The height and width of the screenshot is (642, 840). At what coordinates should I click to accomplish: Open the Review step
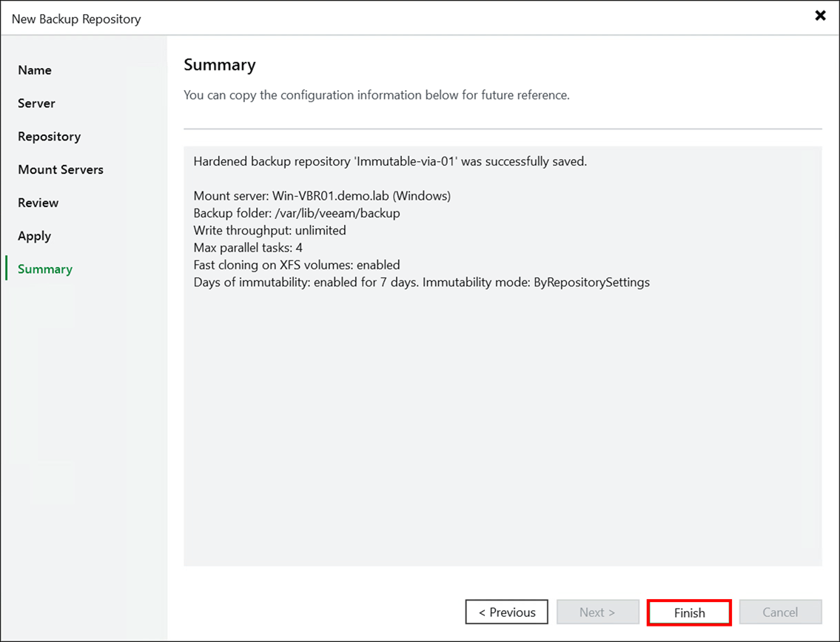pyautogui.click(x=38, y=202)
